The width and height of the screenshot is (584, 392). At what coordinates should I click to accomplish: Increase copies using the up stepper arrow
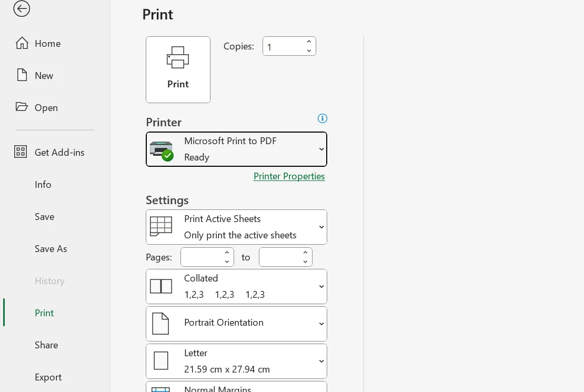click(309, 41)
